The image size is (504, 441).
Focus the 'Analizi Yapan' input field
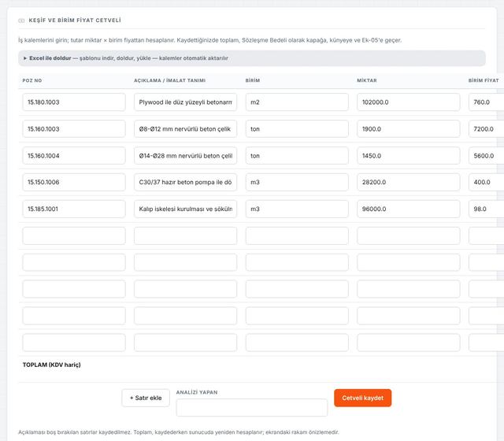tap(252, 408)
